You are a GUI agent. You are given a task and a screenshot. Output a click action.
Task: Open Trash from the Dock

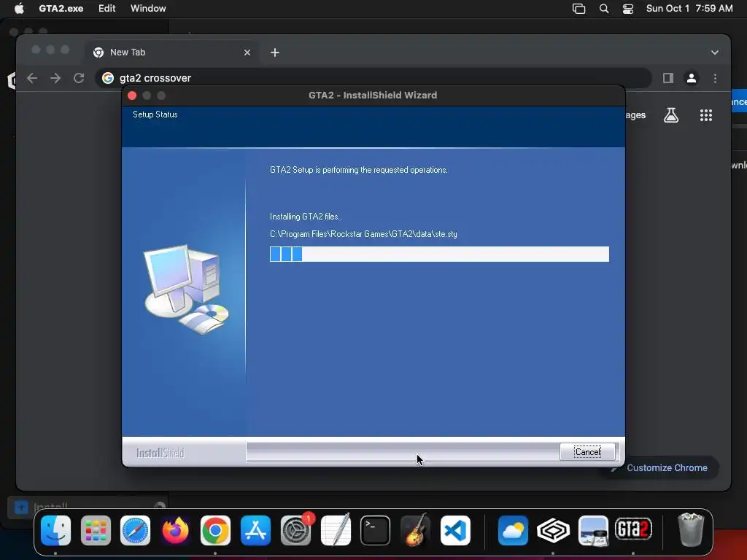coord(691,530)
